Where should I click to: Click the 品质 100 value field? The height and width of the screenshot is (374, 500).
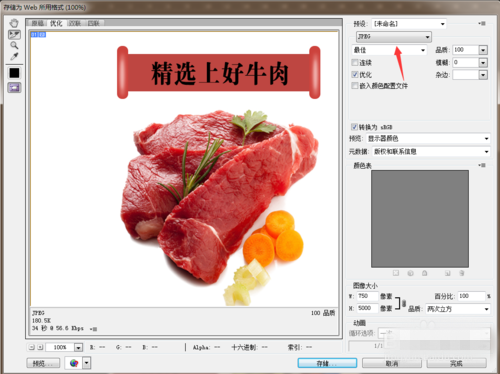pyautogui.click(x=465, y=50)
